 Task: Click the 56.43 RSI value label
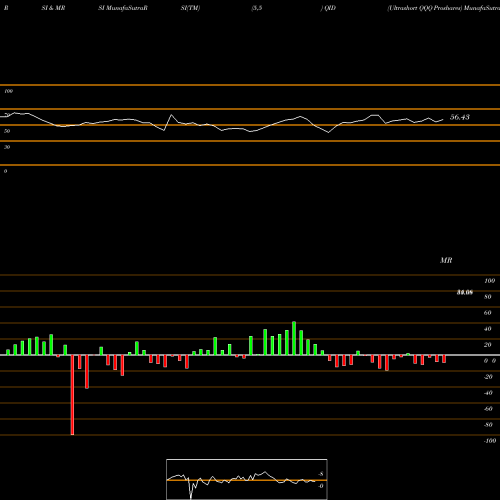pos(460,117)
